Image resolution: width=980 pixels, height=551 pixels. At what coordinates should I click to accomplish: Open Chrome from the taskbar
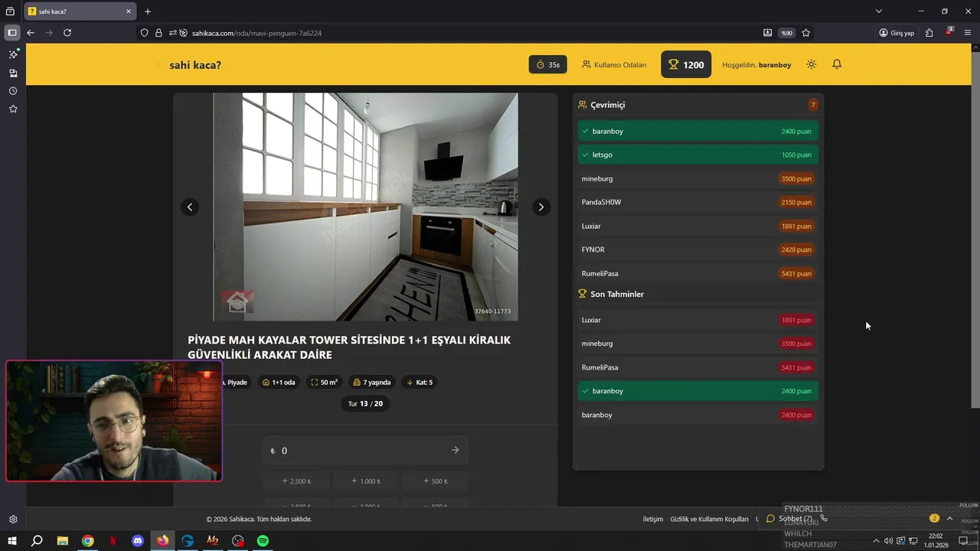[87, 541]
